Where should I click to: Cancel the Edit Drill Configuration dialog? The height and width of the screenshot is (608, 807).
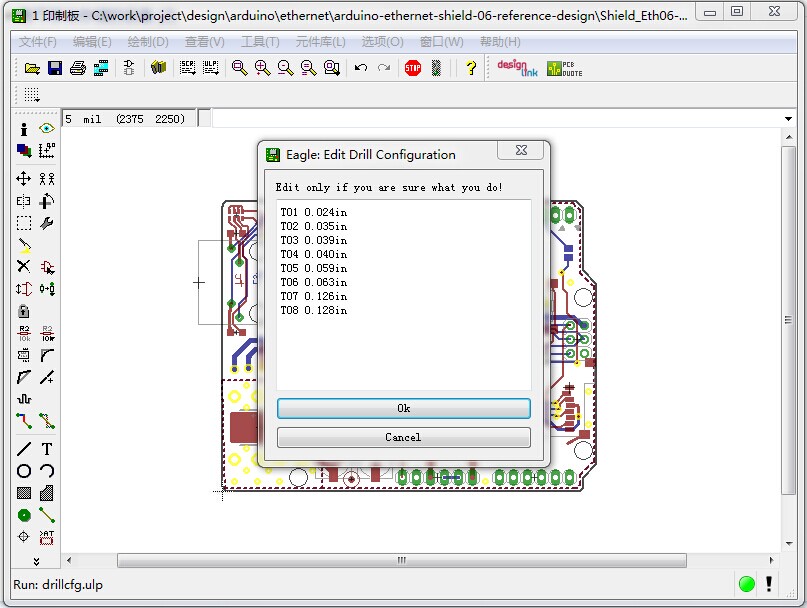coord(403,437)
